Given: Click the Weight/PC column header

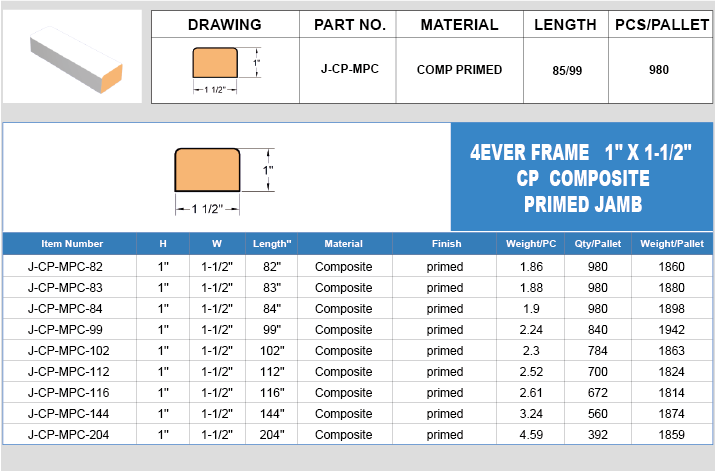Looking at the screenshot, I should [x=531, y=244].
